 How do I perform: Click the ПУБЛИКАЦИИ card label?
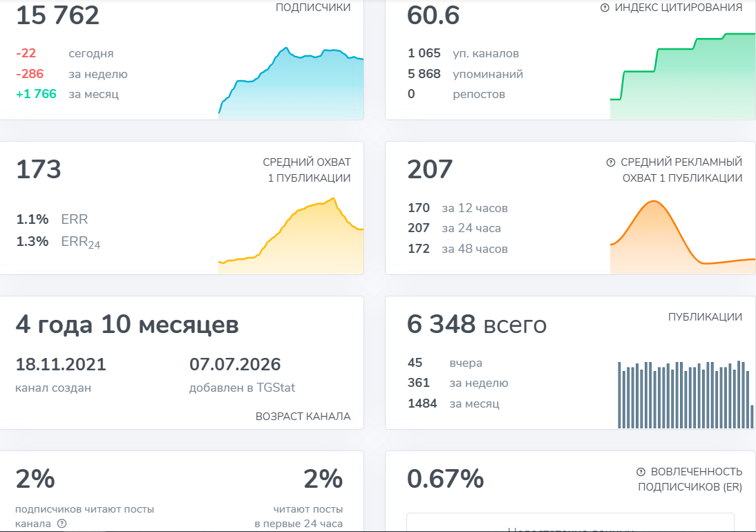click(705, 316)
